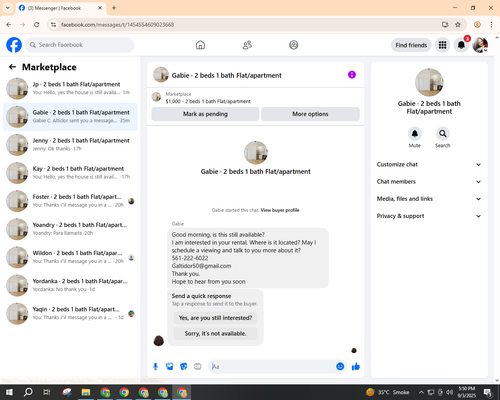Mute this Gabie conversation
This screenshot has width=500, height=400.
pyautogui.click(x=415, y=134)
